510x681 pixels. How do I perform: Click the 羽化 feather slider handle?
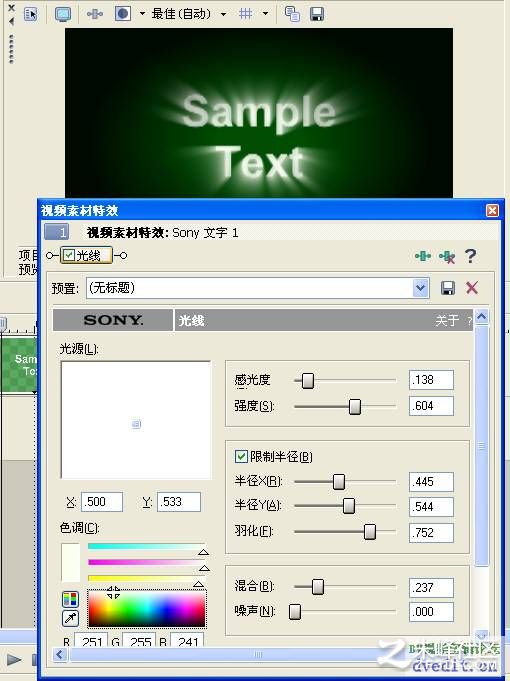click(x=370, y=532)
